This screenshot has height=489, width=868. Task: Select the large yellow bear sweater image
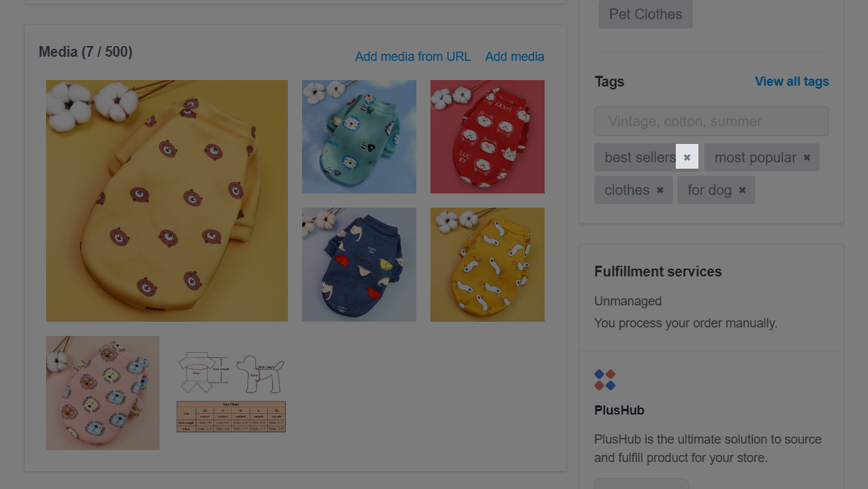(x=167, y=201)
